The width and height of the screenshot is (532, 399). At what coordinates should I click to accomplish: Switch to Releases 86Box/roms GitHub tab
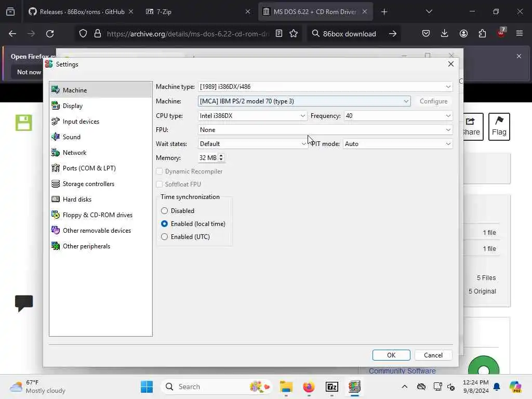click(x=81, y=11)
